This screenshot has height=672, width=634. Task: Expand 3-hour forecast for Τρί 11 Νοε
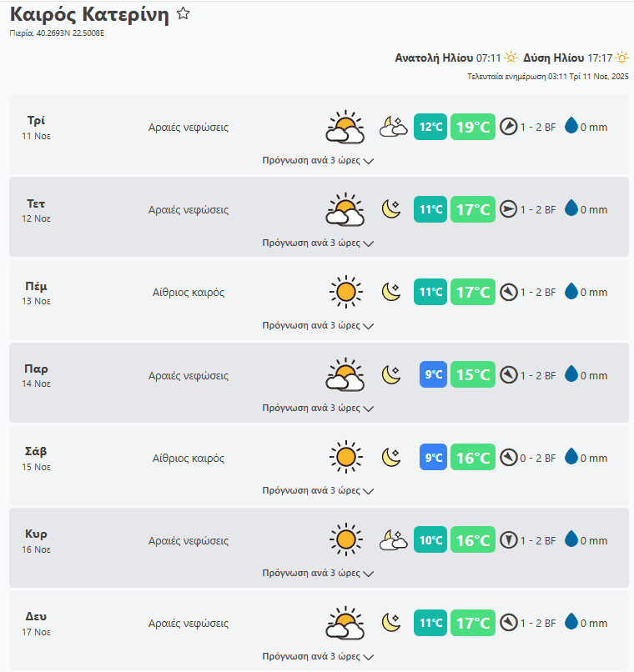coord(318,160)
